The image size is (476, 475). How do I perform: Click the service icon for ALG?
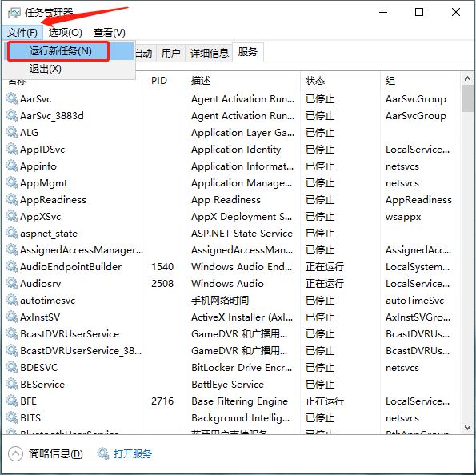(12, 132)
